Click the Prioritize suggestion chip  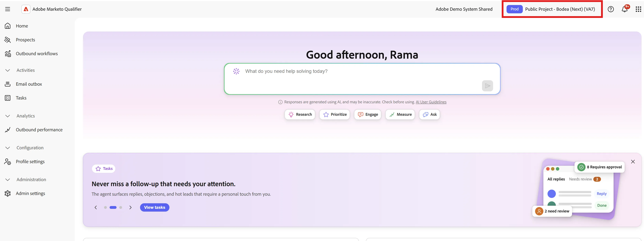[x=335, y=114]
